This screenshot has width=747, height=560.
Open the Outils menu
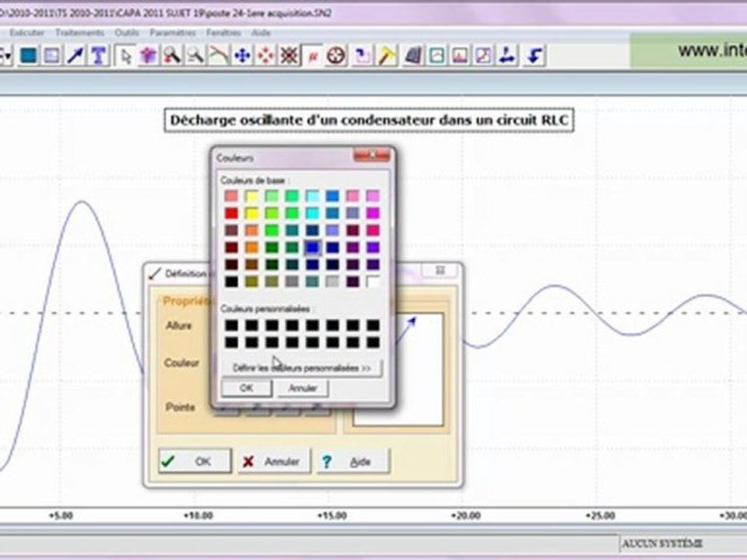(x=127, y=33)
